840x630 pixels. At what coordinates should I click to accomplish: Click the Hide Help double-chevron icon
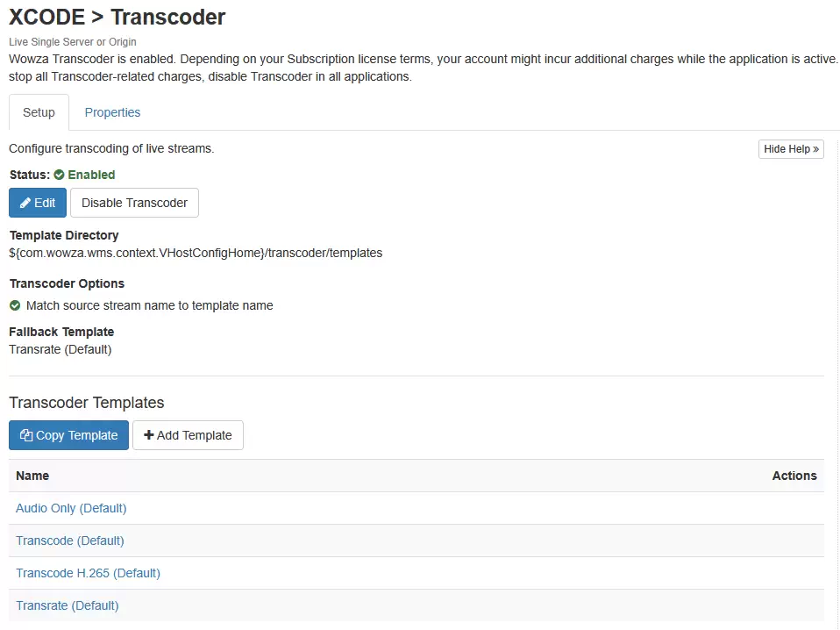tap(816, 149)
